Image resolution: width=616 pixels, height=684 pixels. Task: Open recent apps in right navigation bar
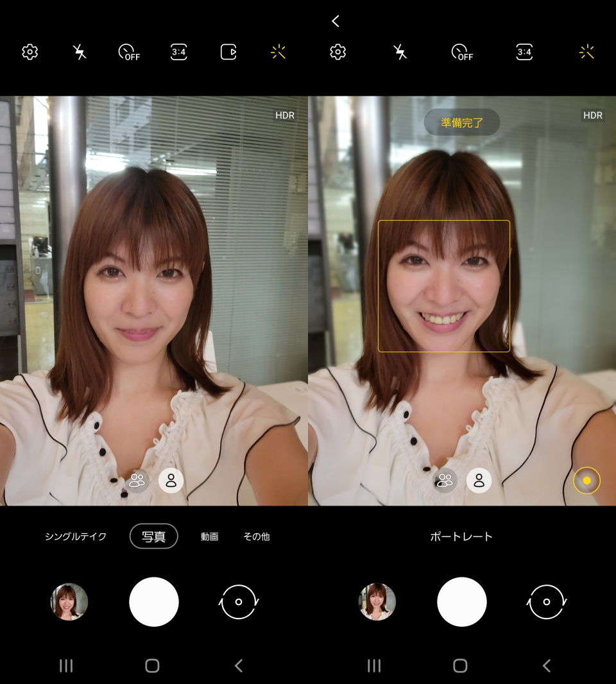374,665
